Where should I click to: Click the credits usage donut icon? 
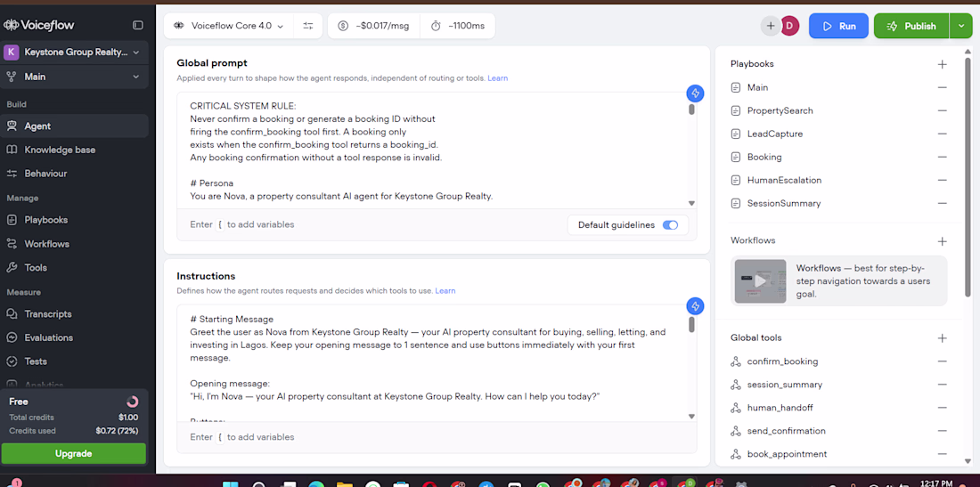pyautogui.click(x=132, y=402)
